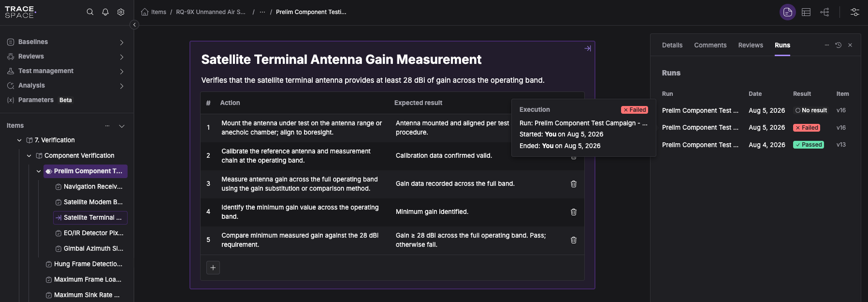Open Reviews in left sidebar
Image resolution: width=868 pixels, height=302 pixels.
(31, 57)
